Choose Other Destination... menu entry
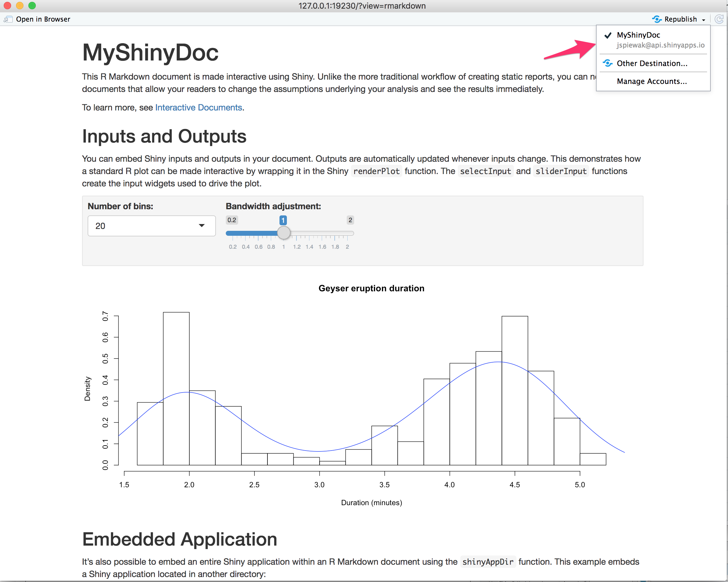The width and height of the screenshot is (728, 582). point(653,63)
